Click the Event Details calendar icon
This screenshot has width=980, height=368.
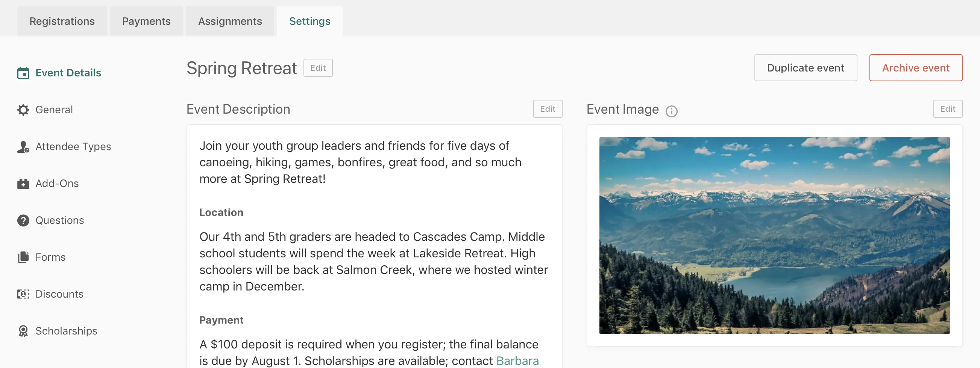pos(23,73)
